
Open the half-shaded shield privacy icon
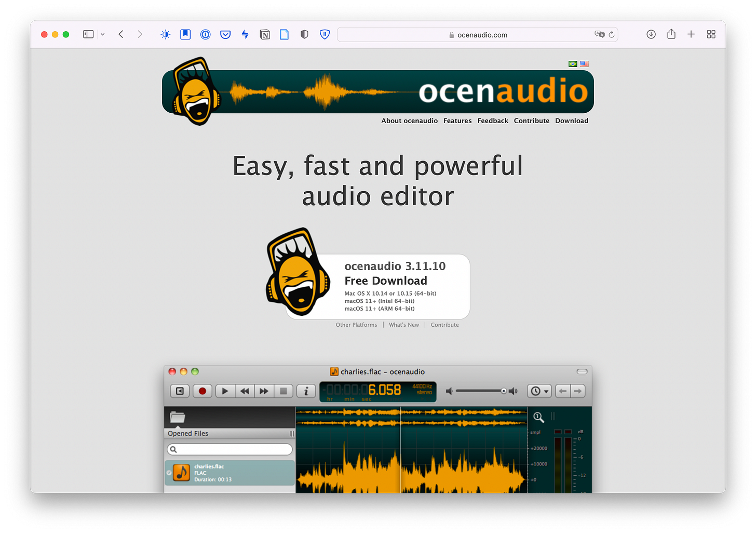point(304,34)
